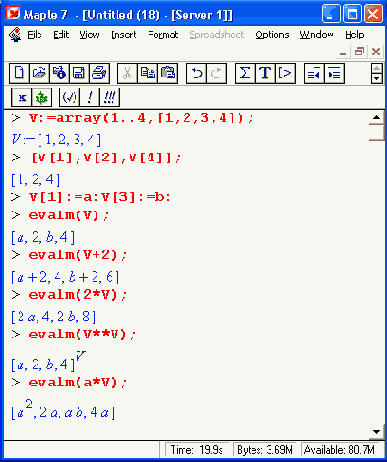Print the worksheet via printer icon

click(99, 73)
